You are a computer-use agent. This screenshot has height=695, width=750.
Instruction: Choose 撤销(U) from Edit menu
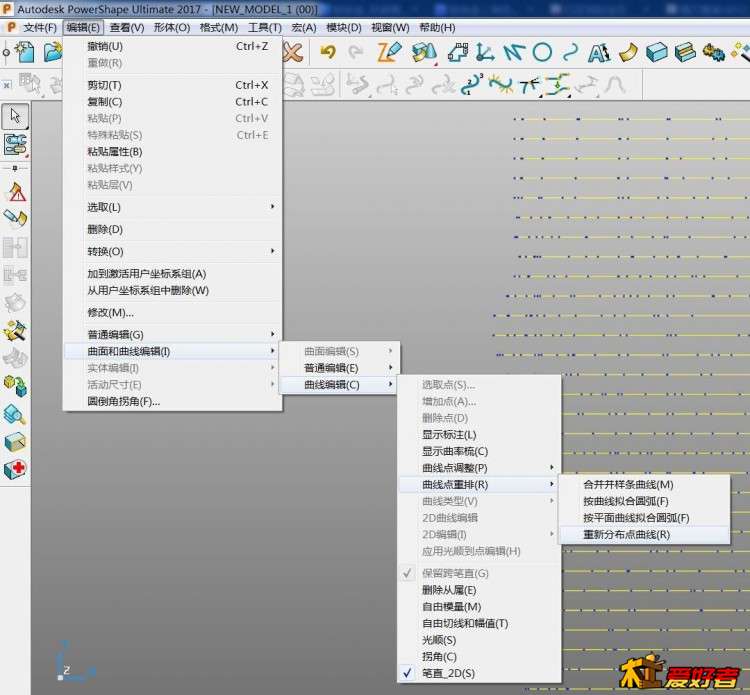tap(172, 46)
